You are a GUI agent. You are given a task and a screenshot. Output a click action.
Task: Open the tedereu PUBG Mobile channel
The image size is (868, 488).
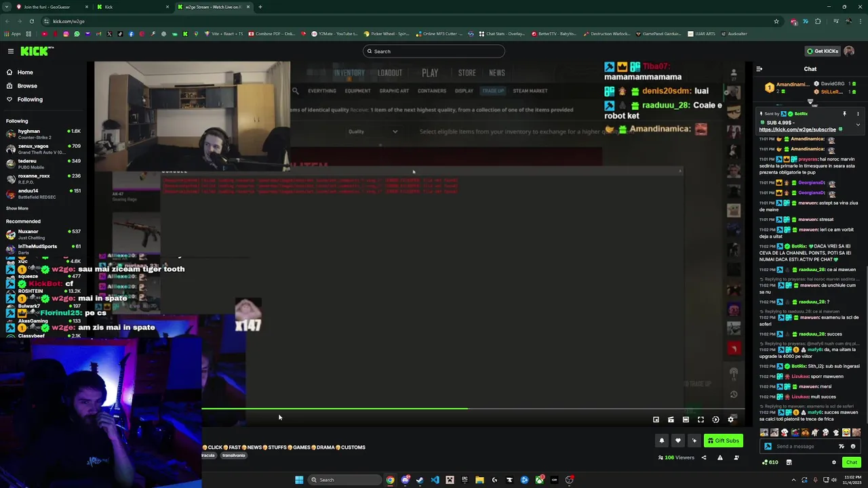tap(43, 164)
